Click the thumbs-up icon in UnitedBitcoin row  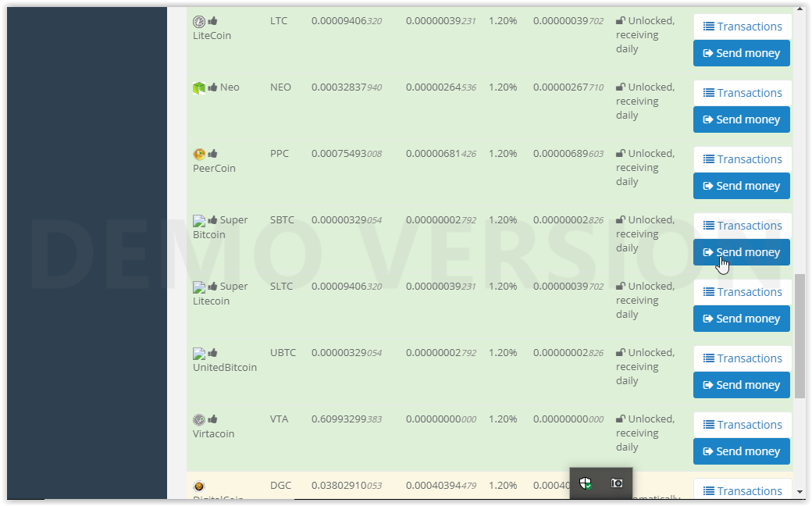coord(212,352)
